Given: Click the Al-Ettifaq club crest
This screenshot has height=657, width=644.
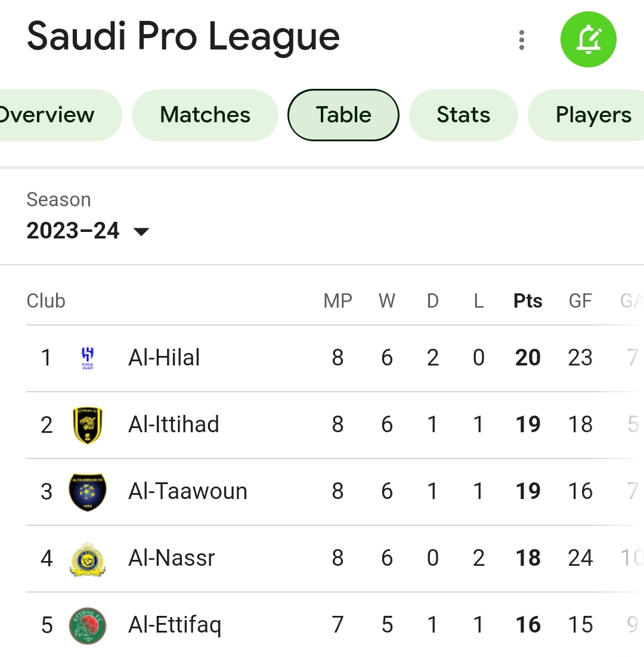Looking at the screenshot, I should [x=88, y=625].
